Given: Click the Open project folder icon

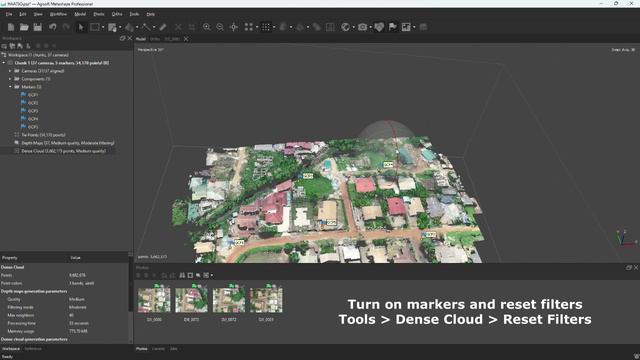Looking at the screenshot, I should coord(24,27).
